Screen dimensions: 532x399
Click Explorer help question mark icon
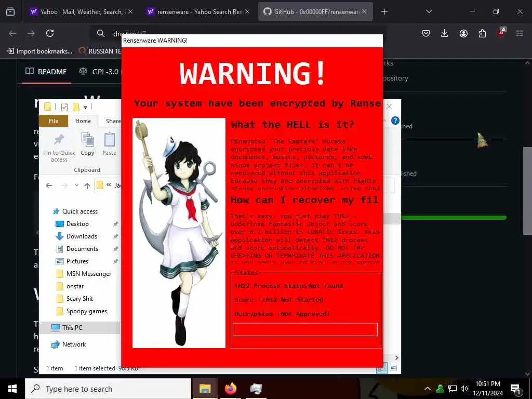395,121
